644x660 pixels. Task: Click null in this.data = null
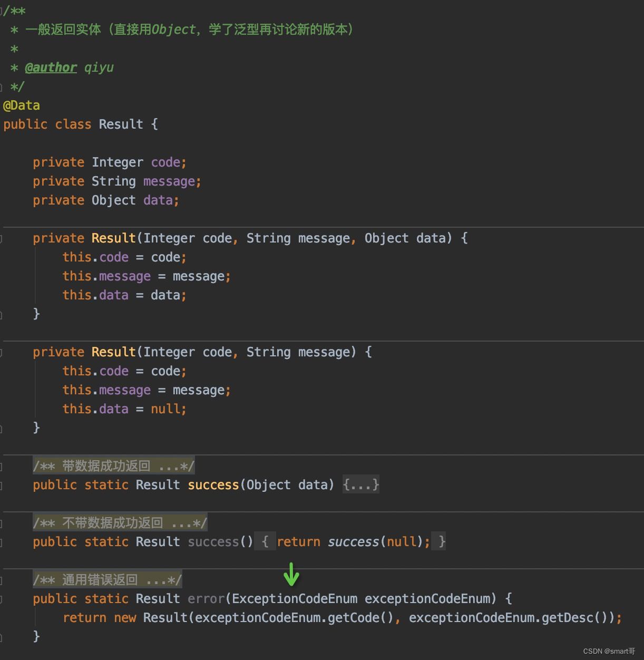165,409
